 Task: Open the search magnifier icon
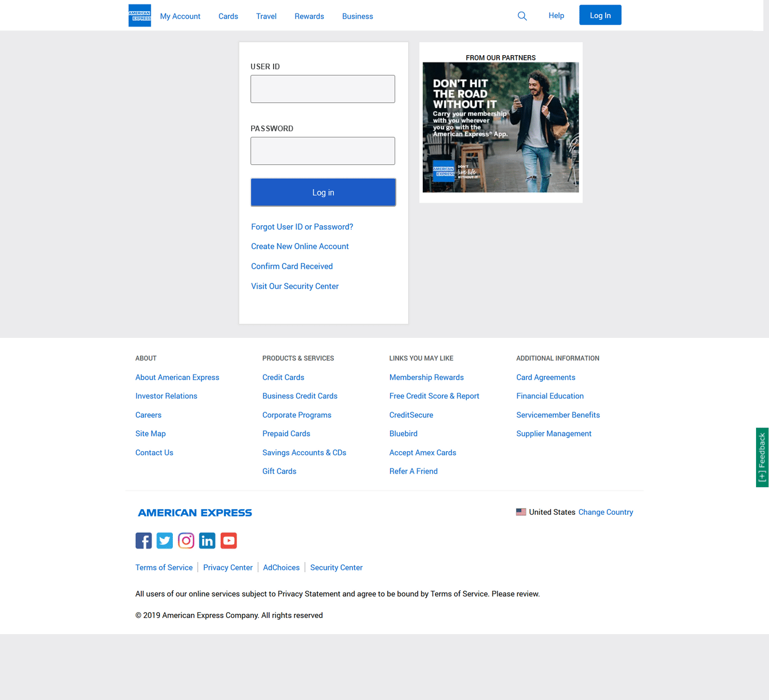click(522, 16)
